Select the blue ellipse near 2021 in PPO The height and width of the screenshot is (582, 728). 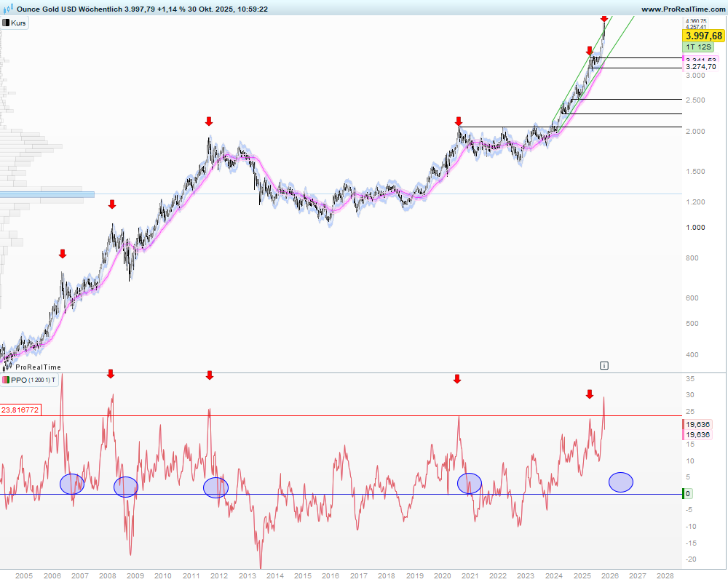pyautogui.click(x=470, y=483)
